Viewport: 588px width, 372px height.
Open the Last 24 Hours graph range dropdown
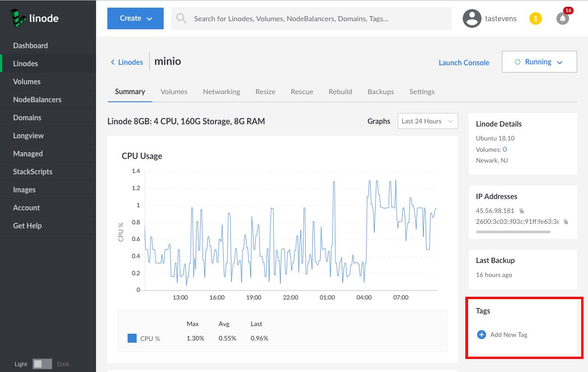coord(427,121)
